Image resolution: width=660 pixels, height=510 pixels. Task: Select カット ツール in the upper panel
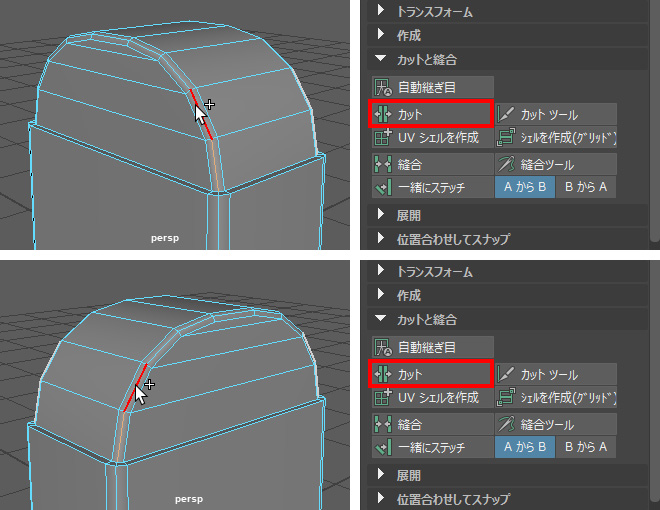click(555, 114)
